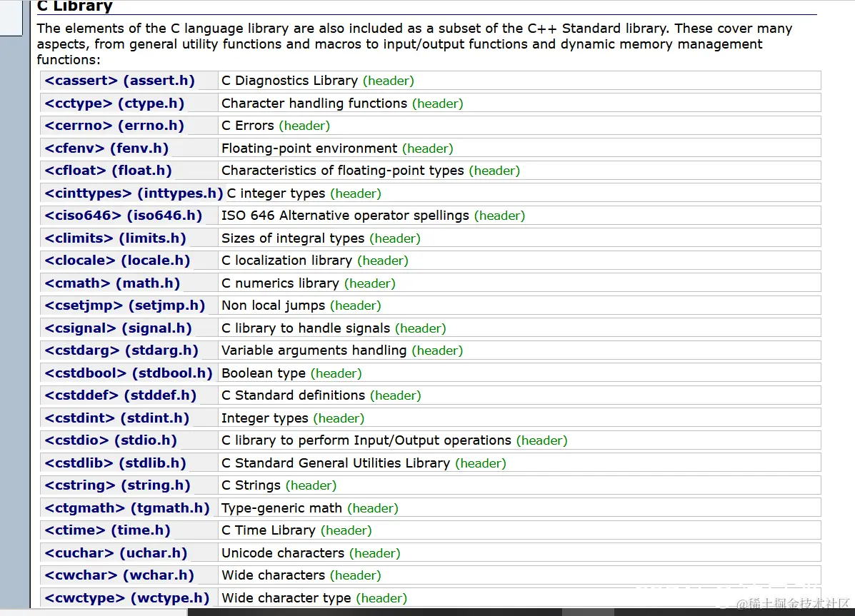Open the <cfloat> (float.h) header link
The width and height of the screenshot is (855, 616).
click(108, 171)
